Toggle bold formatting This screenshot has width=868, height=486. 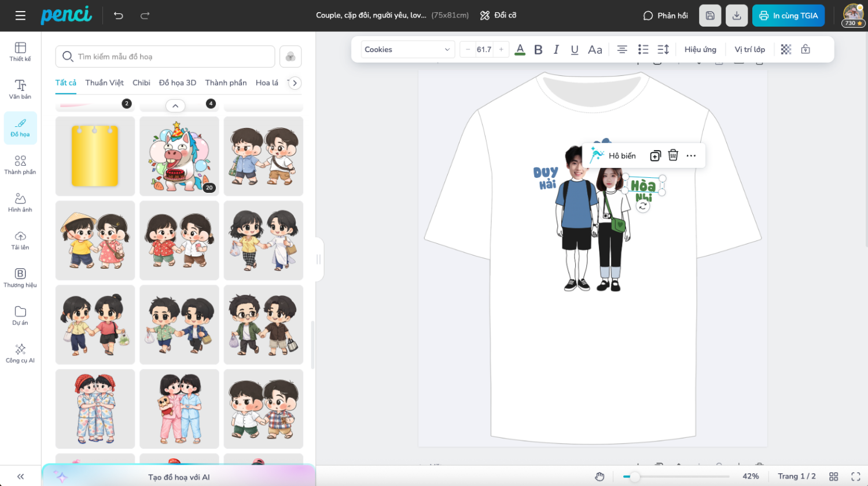pos(538,50)
